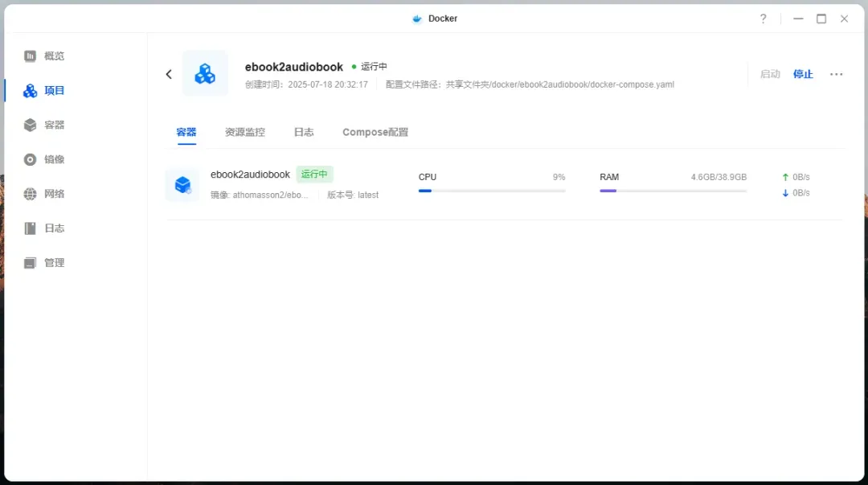Viewport: 868px width, 485px height.
Task: Click the 日志 log book icon
Action: click(31, 228)
